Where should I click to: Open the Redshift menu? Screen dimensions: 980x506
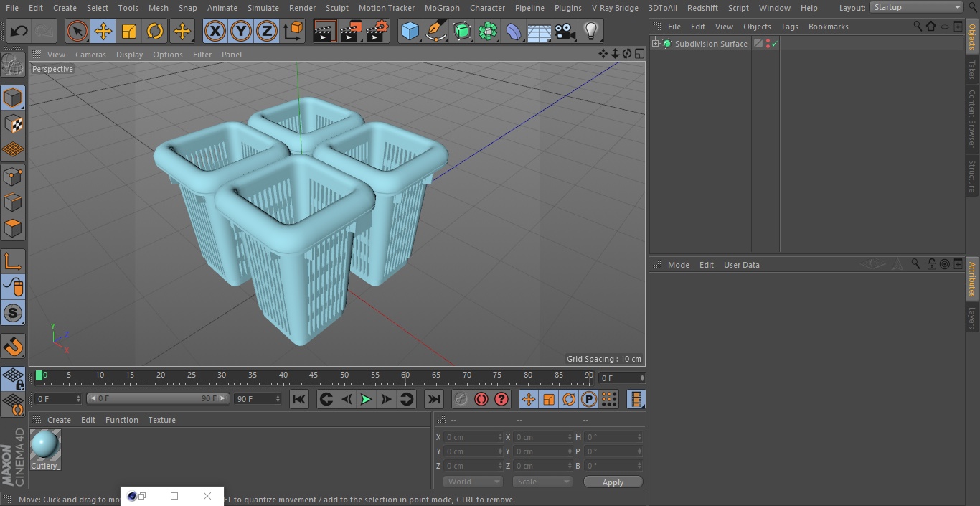point(702,8)
